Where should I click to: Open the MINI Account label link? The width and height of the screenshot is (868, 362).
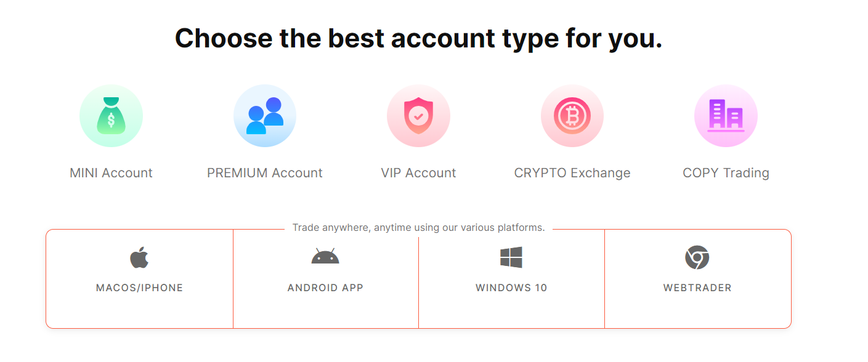point(111,173)
